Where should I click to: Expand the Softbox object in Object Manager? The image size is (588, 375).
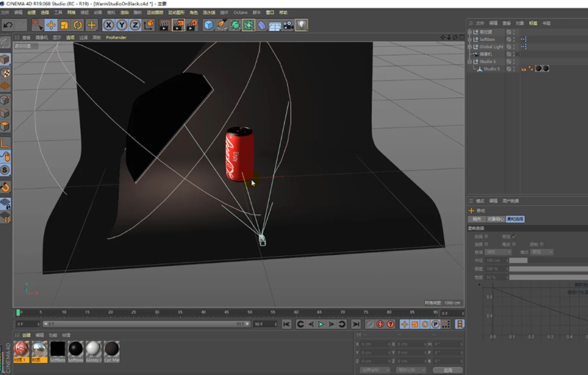[470, 39]
